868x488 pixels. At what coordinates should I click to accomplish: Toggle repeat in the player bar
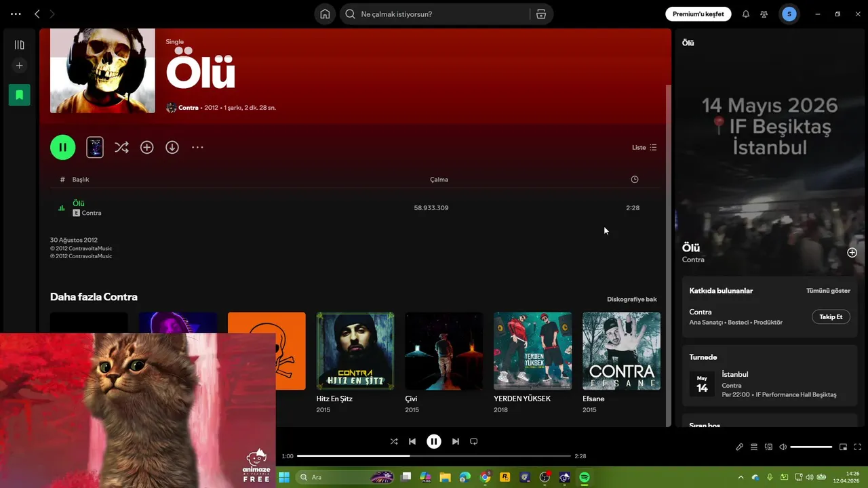coord(474,441)
